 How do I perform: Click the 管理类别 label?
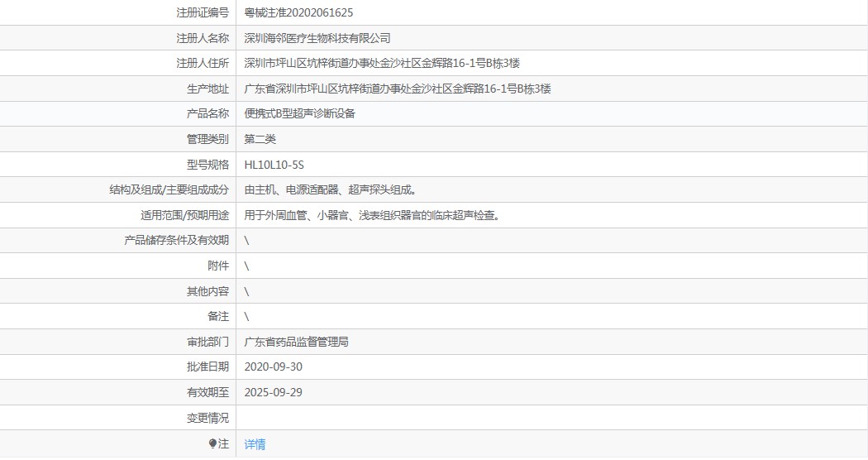tap(207, 139)
